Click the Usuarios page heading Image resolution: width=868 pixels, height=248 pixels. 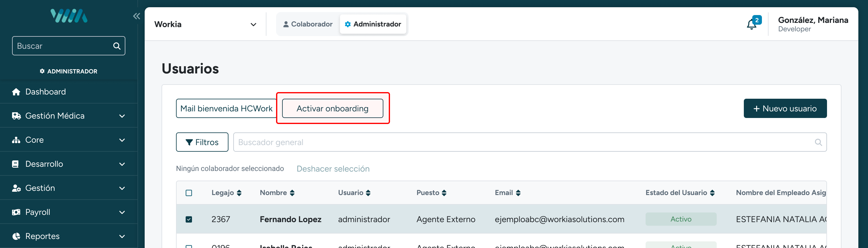coord(190,69)
